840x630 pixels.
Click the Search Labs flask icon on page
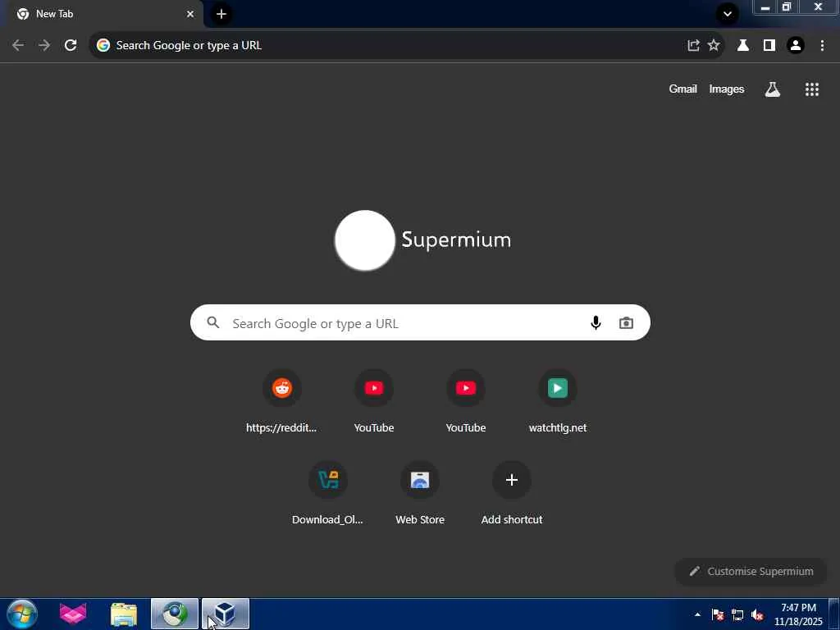(773, 89)
